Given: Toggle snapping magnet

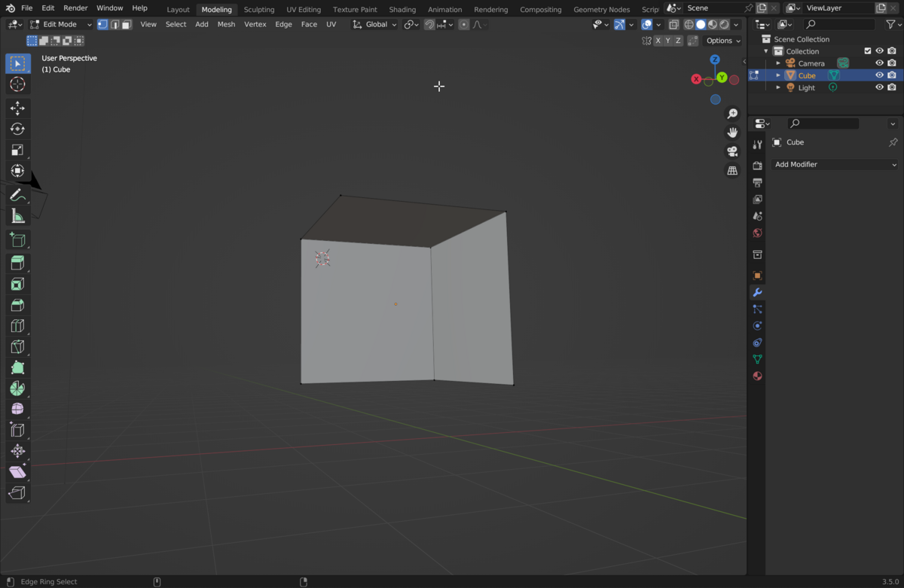Looking at the screenshot, I should pyautogui.click(x=429, y=24).
